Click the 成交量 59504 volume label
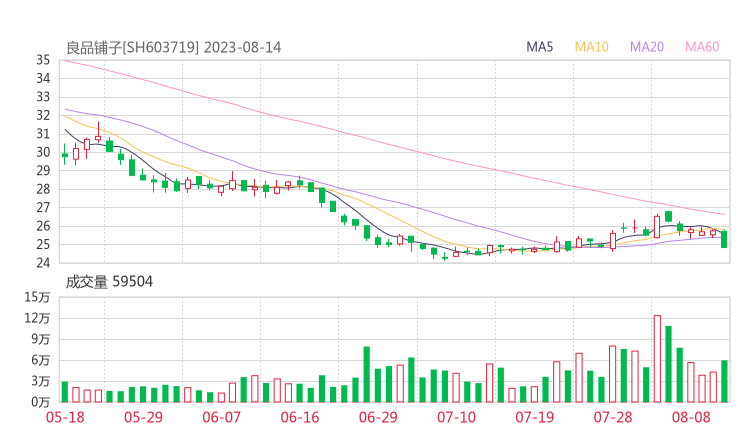This screenshot has height=440, width=740. click(x=109, y=282)
